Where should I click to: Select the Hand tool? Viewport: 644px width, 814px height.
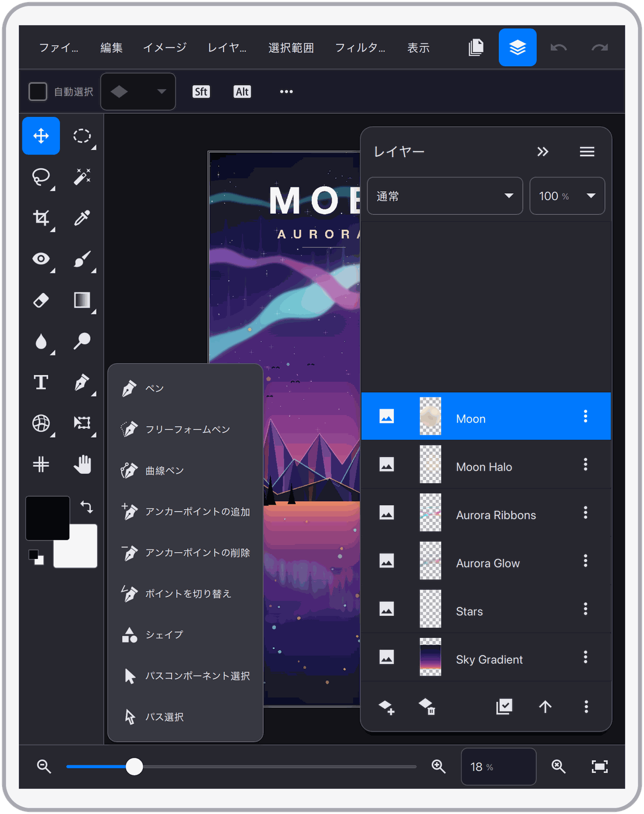pos(82,464)
